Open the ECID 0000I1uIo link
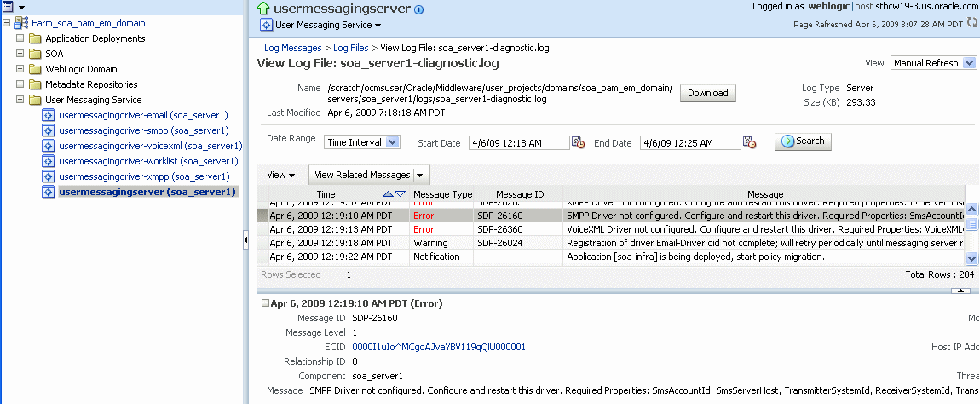Image resolution: width=980 pixels, height=404 pixels. 439,347
